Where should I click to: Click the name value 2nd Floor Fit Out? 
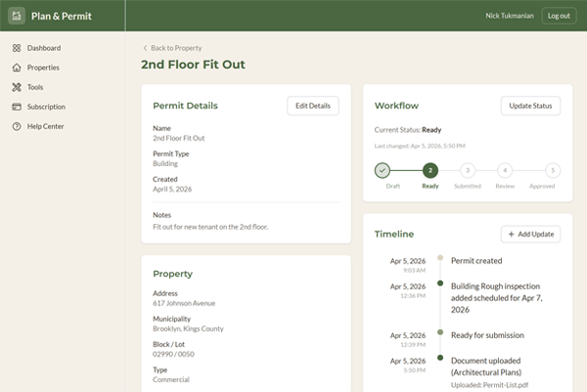point(179,139)
